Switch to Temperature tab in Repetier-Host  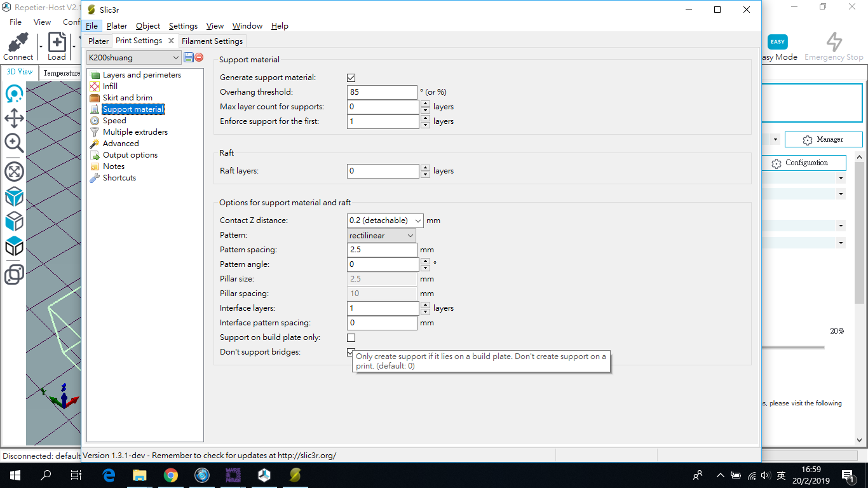click(x=61, y=73)
